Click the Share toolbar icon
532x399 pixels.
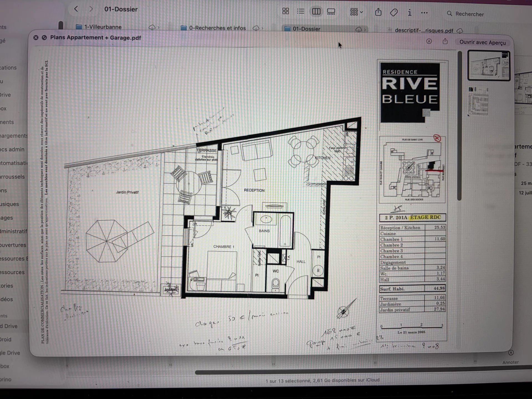click(378, 12)
